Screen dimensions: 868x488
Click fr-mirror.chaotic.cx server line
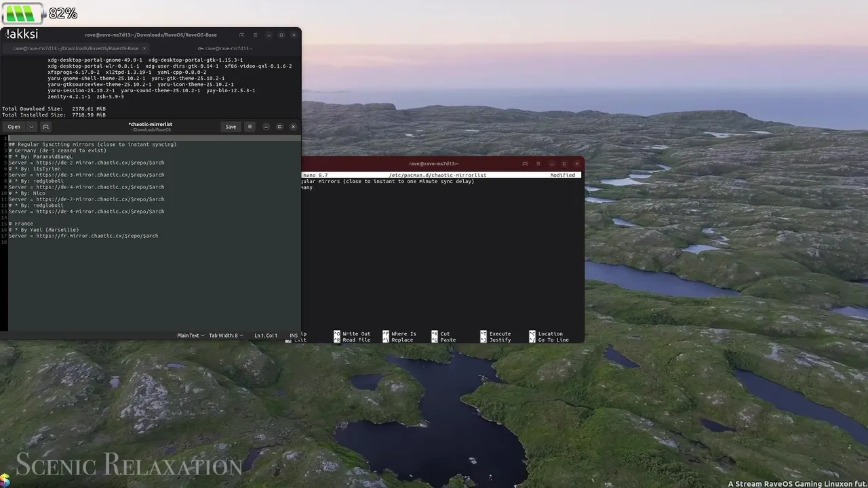click(x=83, y=236)
